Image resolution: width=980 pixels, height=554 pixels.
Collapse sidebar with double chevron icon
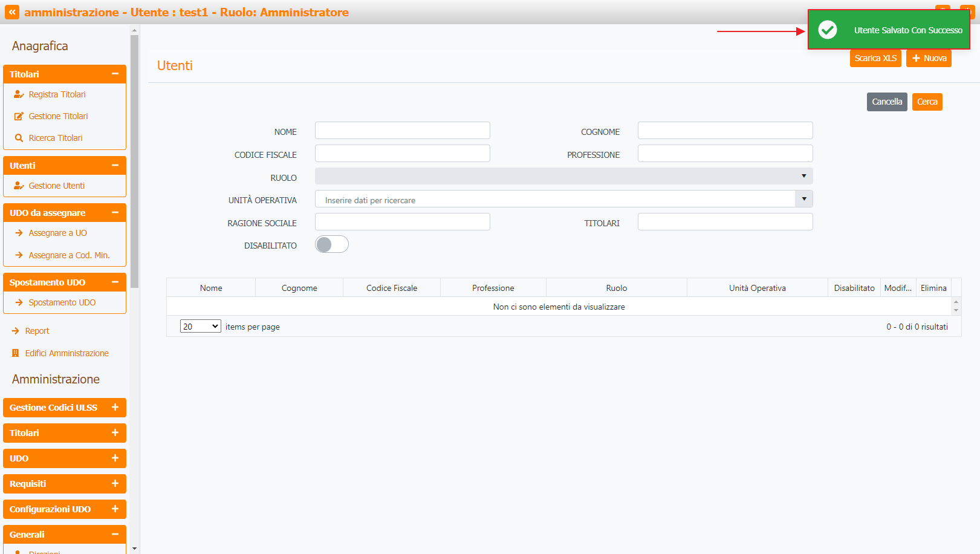[x=12, y=12]
